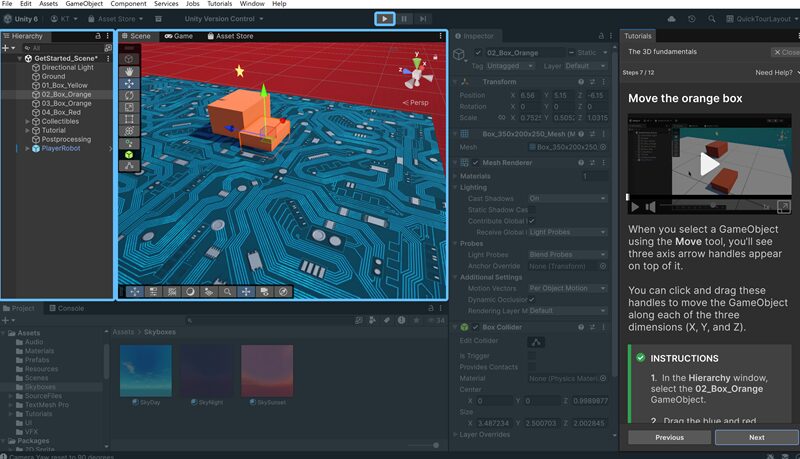Click the Next tutorial button
The height and width of the screenshot is (459, 800).
pos(756,437)
